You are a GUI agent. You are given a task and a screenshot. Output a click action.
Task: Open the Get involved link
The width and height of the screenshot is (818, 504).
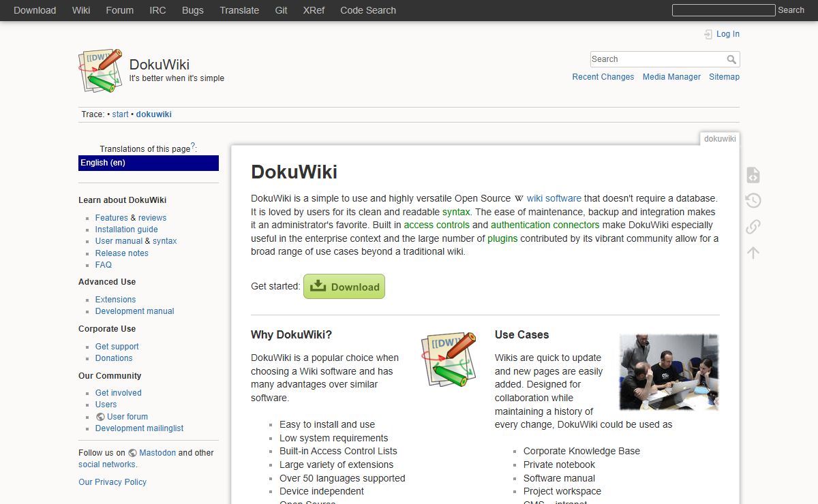pos(118,393)
